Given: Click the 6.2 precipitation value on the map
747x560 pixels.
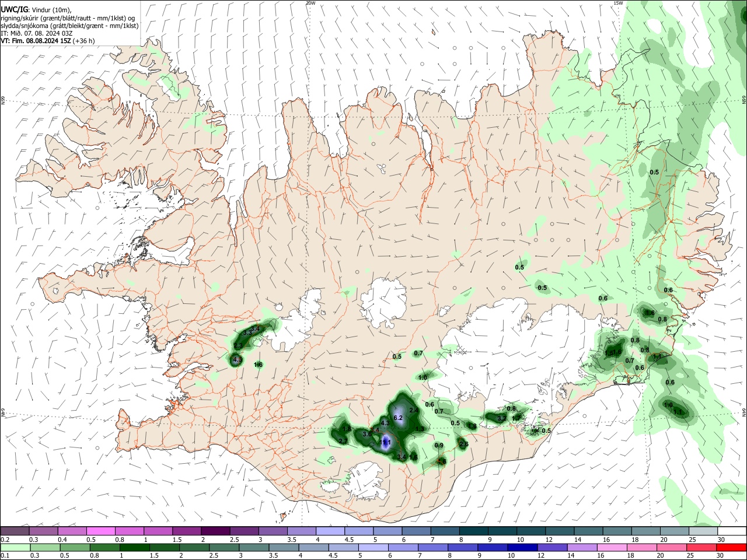Looking at the screenshot, I should click(399, 418).
